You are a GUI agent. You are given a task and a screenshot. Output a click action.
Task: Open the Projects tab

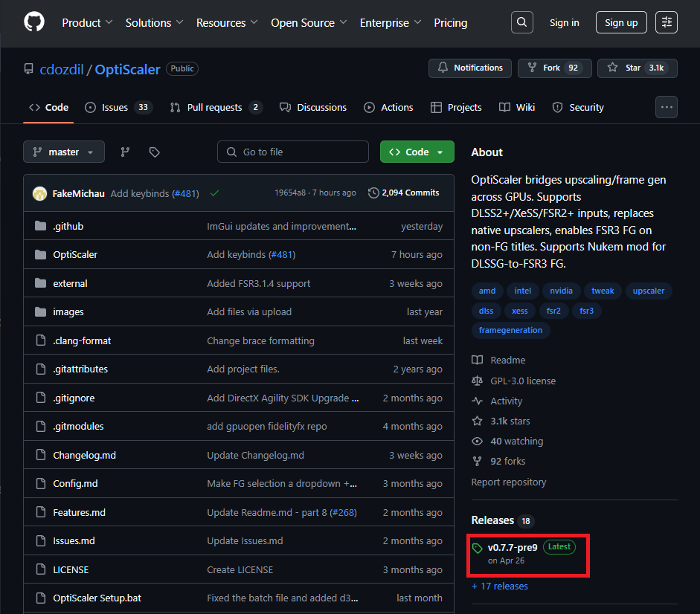click(x=456, y=107)
